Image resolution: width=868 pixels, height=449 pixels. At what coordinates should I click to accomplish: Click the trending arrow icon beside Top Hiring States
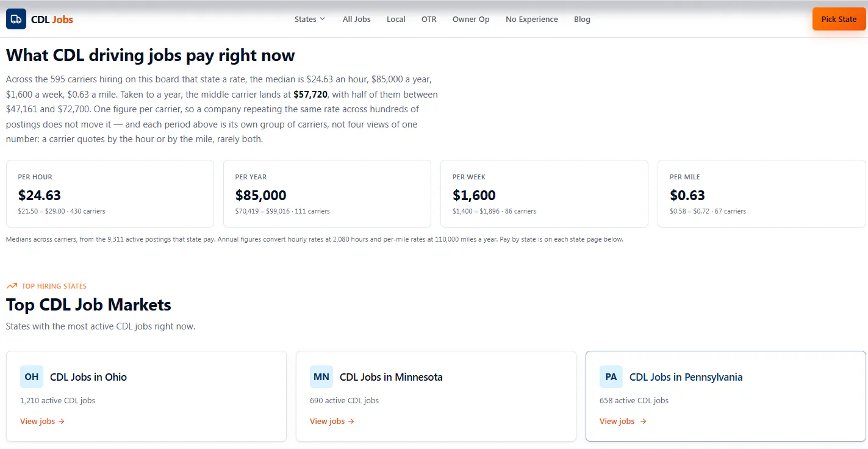12,286
